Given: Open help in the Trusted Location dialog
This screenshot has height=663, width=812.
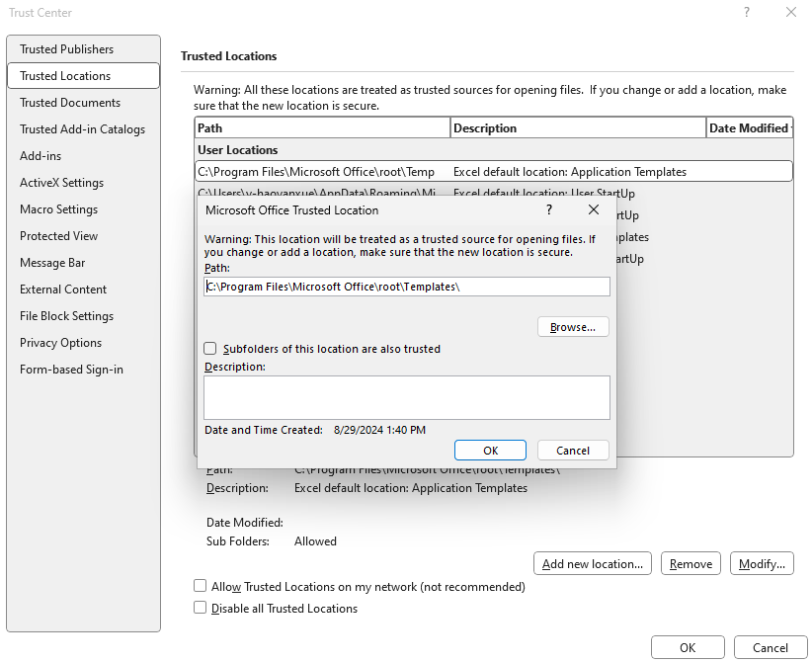Looking at the screenshot, I should (549, 209).
